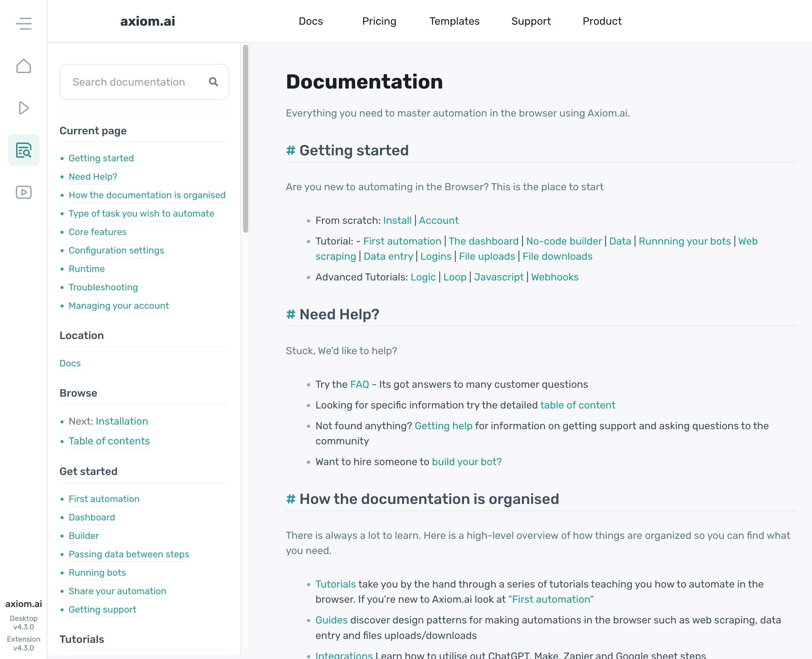Open the quoted "First automation" link

point(551,599)
